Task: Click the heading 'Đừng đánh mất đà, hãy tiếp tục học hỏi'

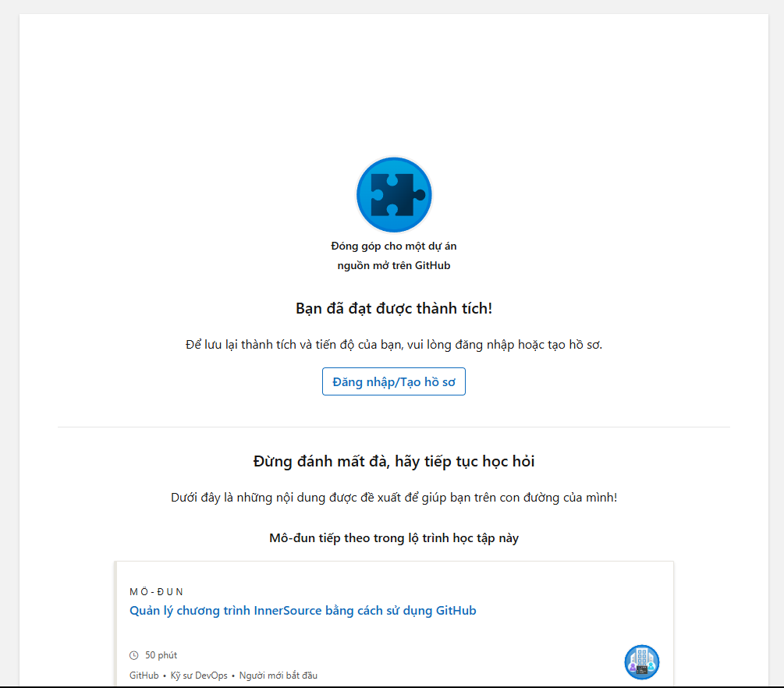Action: [394, 461]
